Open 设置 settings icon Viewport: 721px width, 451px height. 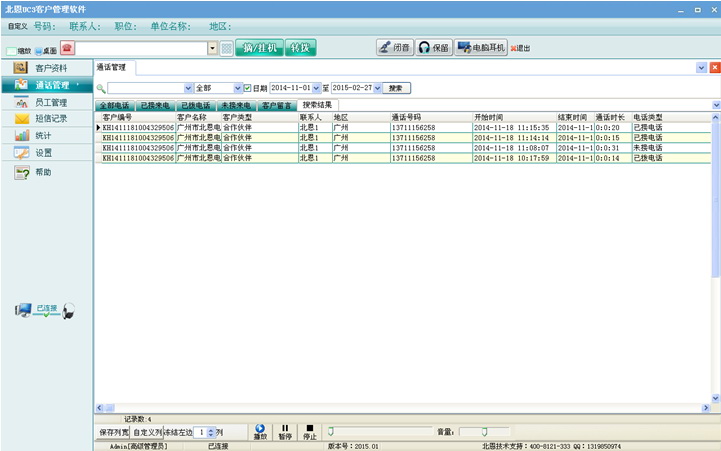(21, 153)
